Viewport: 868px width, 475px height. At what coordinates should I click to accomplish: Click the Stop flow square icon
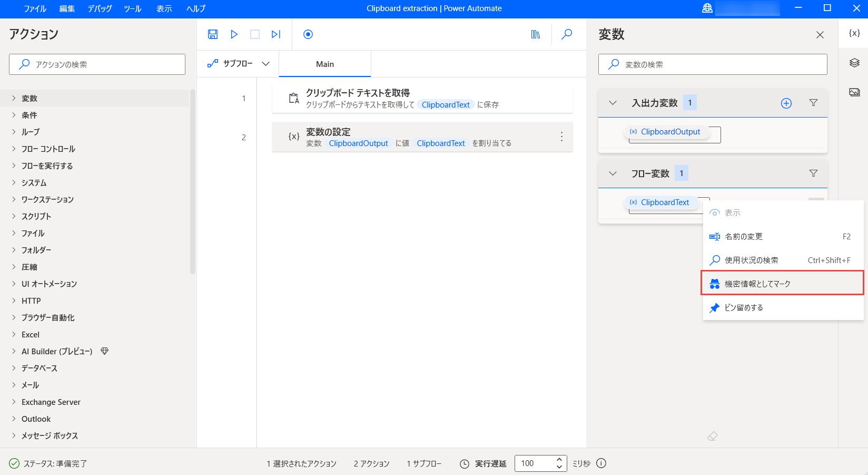pyautogui.click(x=255, y=34)
